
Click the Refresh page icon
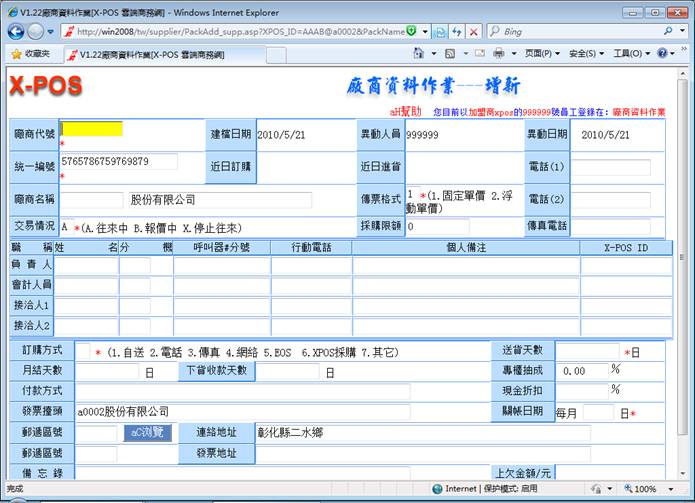click(x=458, y=32)
